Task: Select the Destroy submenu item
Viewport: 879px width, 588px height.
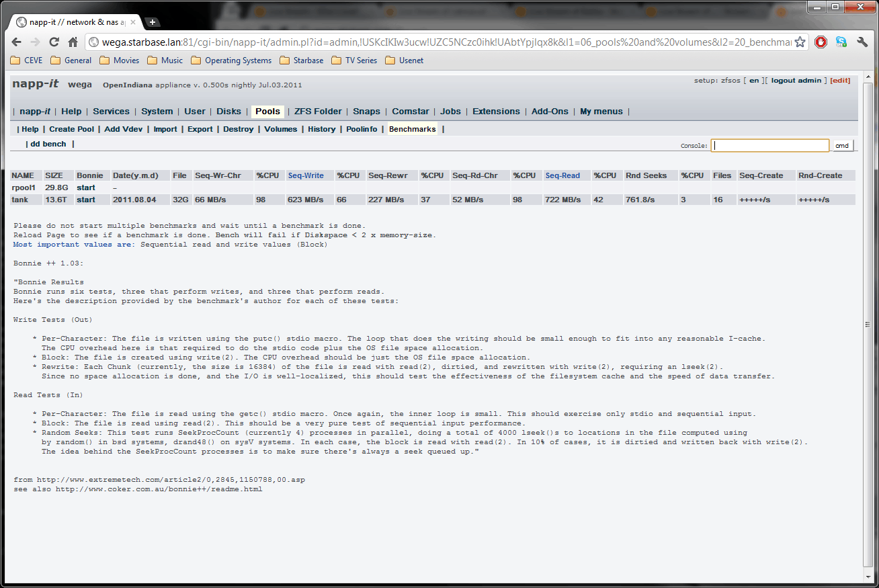Action: pos(239,129)
